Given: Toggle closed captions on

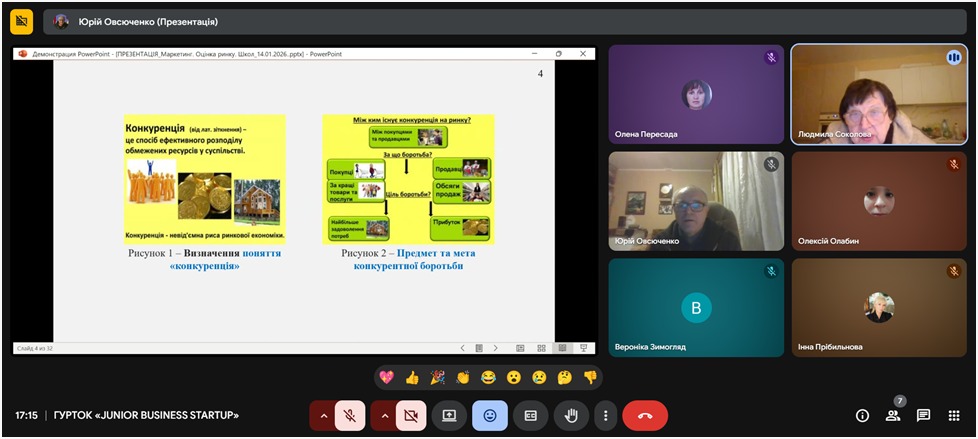Looking at the screenshot, I should [531, 415].
